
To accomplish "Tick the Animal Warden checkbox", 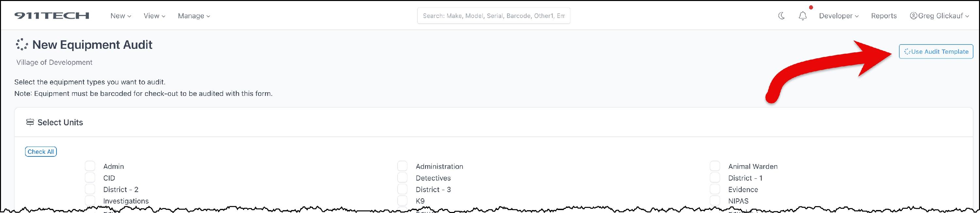I will point(714,166).
